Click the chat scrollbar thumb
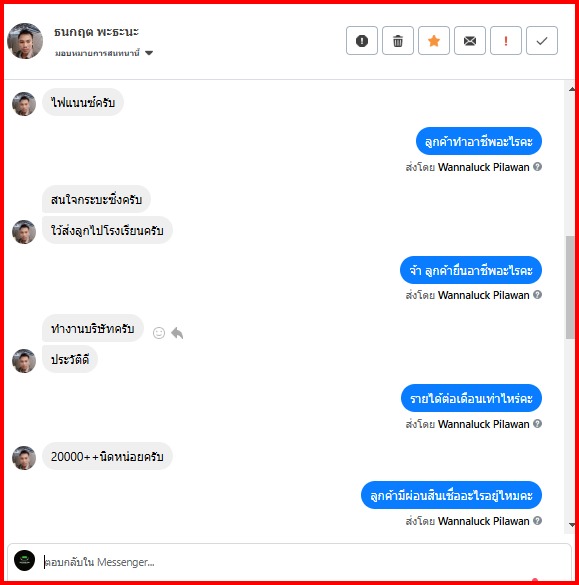 point(570,287)
